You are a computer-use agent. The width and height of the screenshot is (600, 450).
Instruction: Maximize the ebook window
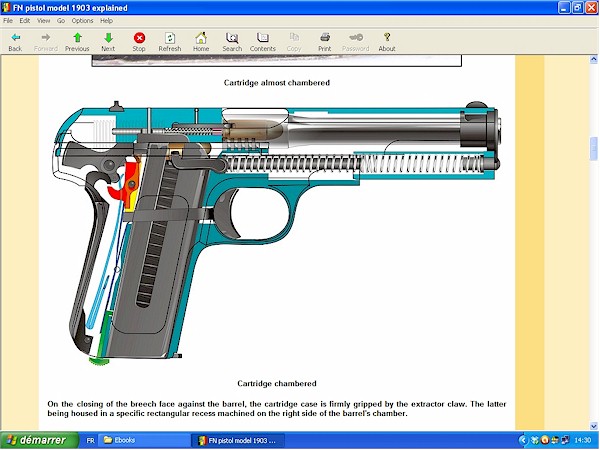click(x=578, y=8)
